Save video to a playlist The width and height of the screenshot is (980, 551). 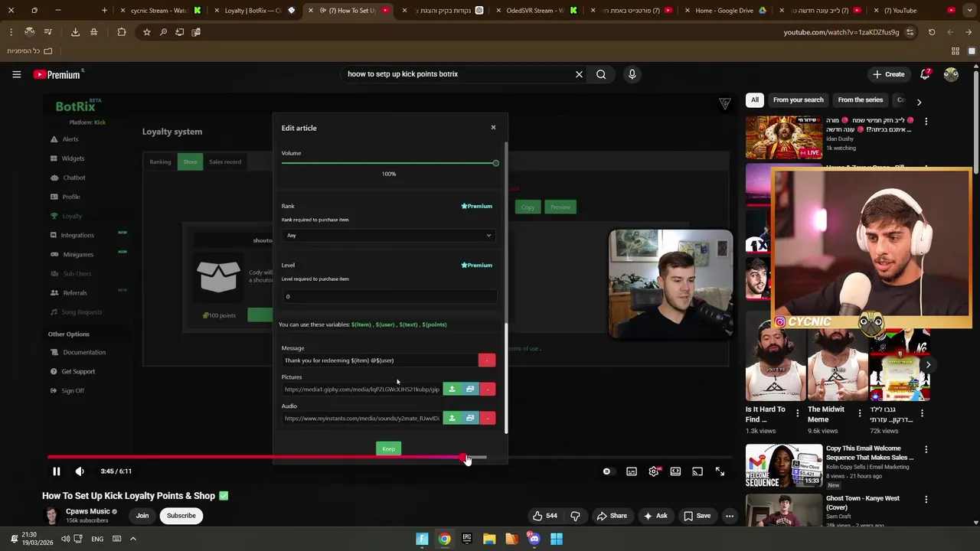pyautogui.click(x=697, y=516)
